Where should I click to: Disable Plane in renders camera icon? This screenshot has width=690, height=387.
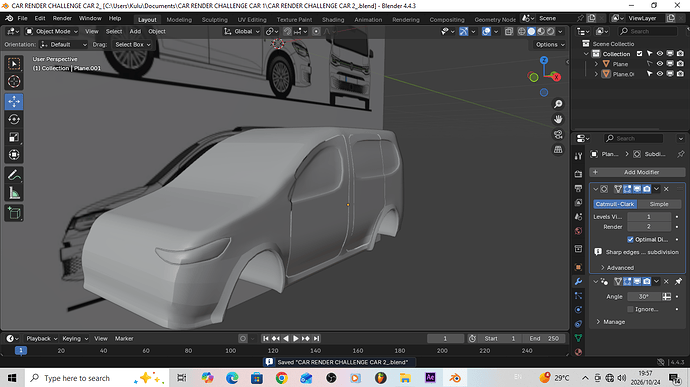point(680,64)
